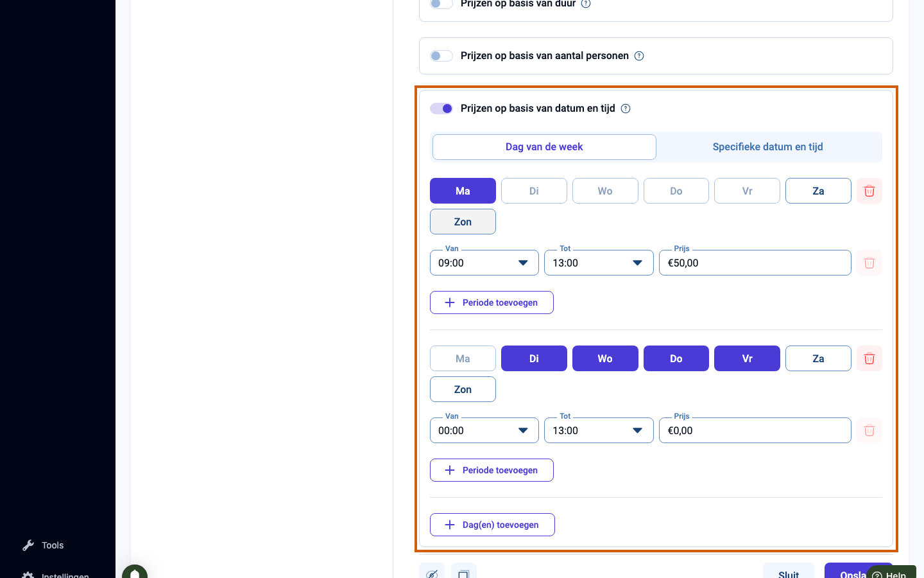Open the Help chat widget
Image resolution: width=924 pixels, height=578 pixels.
pos(891,572)
